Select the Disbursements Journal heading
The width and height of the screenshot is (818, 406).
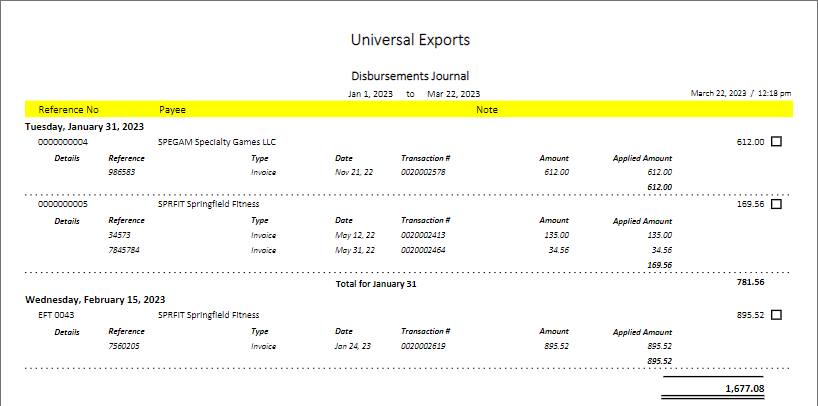[x=410, y=76]
